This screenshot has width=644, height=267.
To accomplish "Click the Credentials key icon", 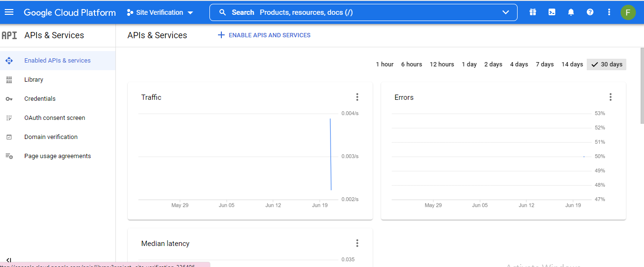I will tap(9, 99).
